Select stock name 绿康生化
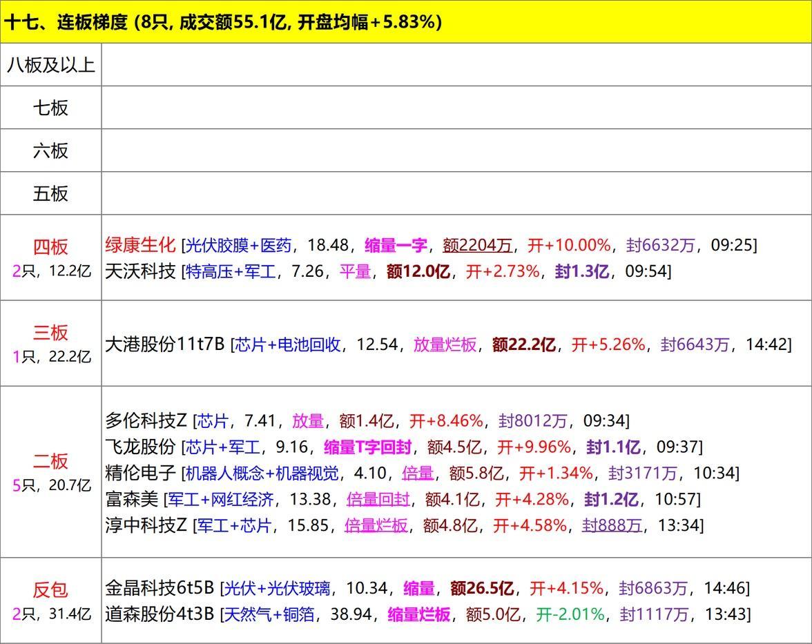 tap(140, 244)
